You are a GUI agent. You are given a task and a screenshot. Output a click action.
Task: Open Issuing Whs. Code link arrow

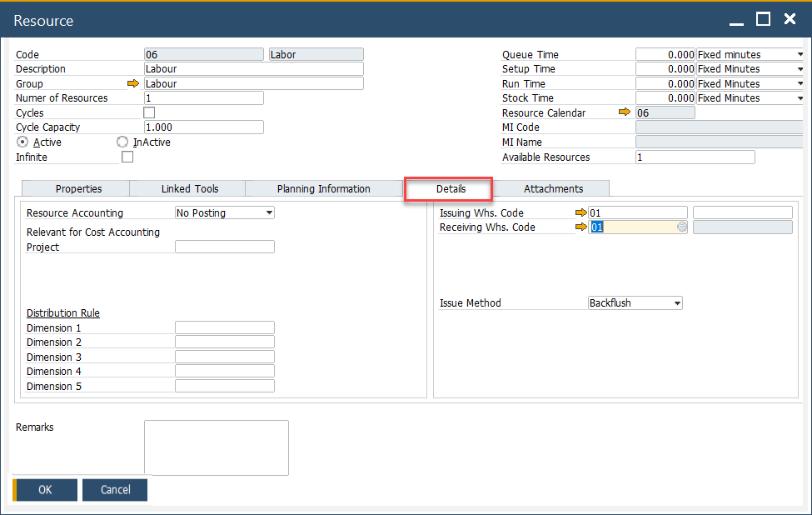coord(580,212)
